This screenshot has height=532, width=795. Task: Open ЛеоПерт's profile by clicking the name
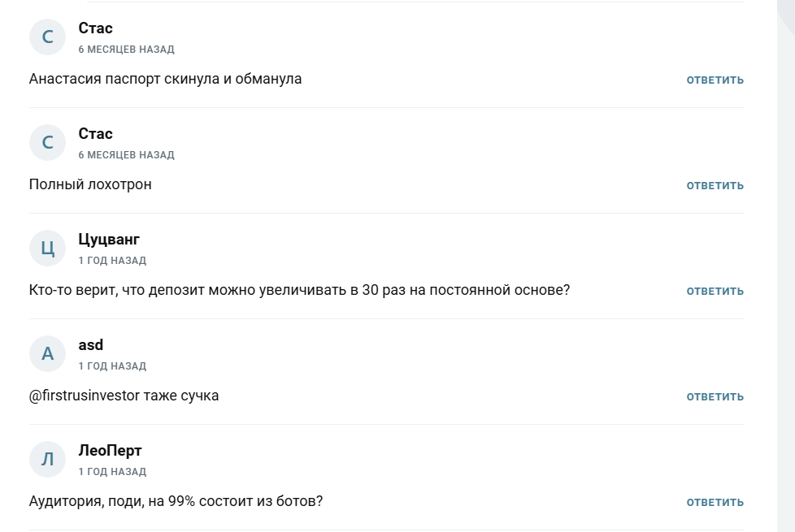click(110, 450)
